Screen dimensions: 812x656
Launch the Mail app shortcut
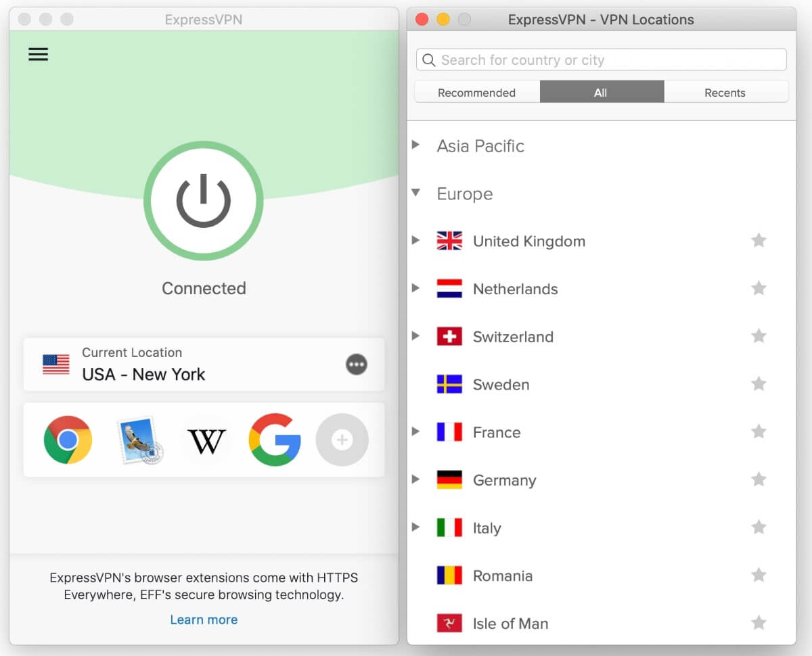pyautogui.click(x=140, y=440)
